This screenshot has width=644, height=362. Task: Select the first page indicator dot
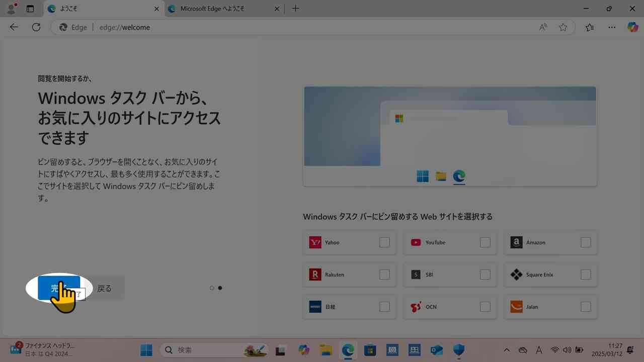pos(212,288)
